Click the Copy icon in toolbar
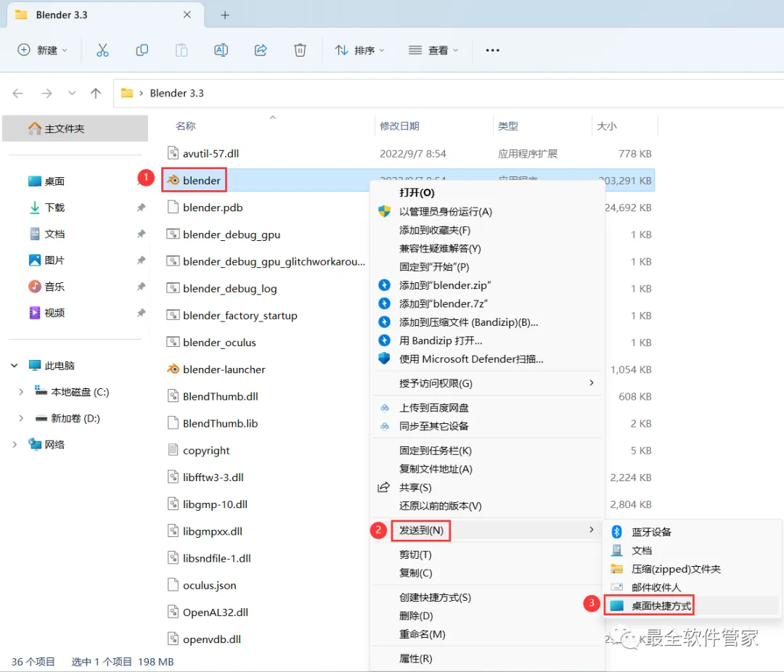Viewport: 784px width, 672px height. pyautogui.click(x=142, y=51)
